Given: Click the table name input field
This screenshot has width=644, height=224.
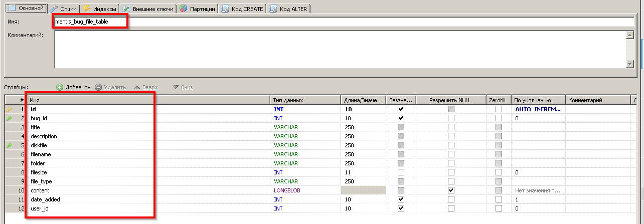Looking at the screenshot, I should point(344,22).
